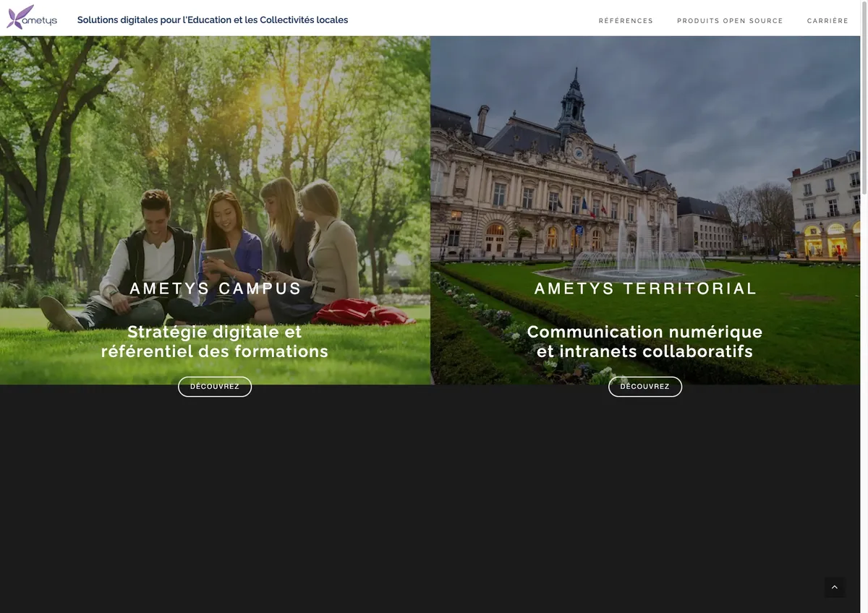Click the back-to-top arrow button
Viewport: 868px width, 613px height.
[834, 587]
